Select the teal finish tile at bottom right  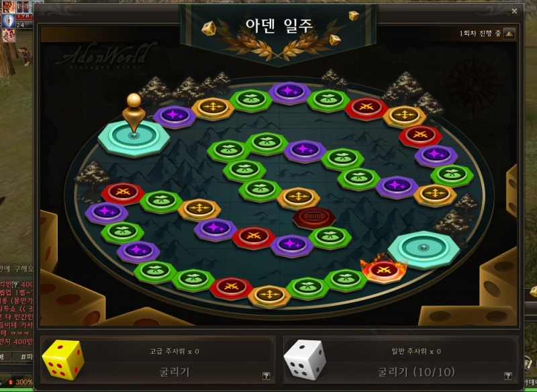(x=424, y=249)
